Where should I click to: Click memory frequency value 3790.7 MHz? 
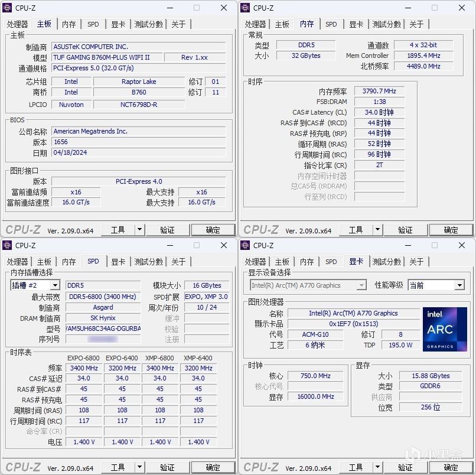(380, 91)
